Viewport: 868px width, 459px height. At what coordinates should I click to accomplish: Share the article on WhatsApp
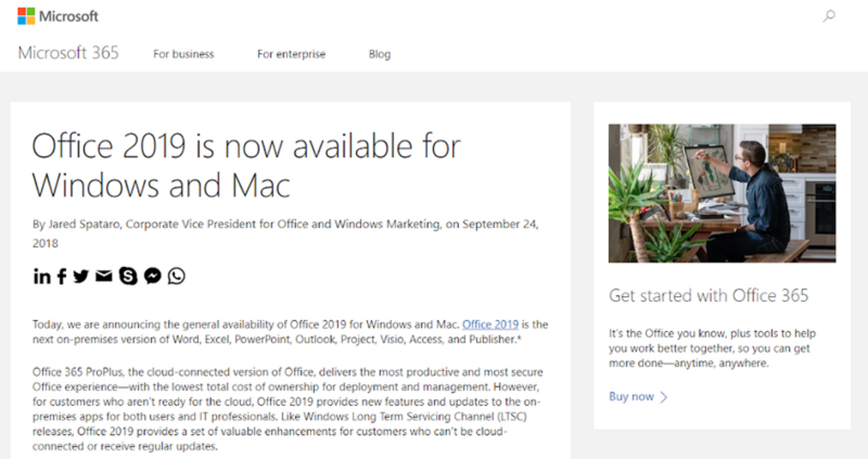click(176, 276)
